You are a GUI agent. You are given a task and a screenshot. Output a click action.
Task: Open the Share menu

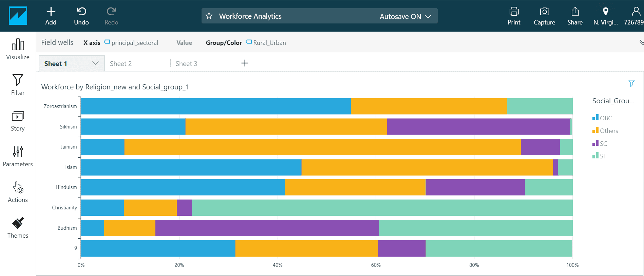[x=575, y=16]
